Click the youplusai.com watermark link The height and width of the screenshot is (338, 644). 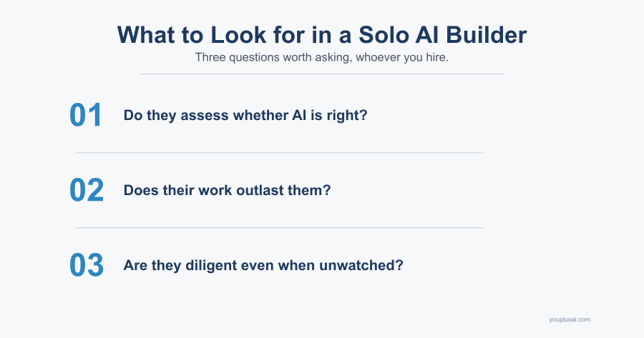570,319
